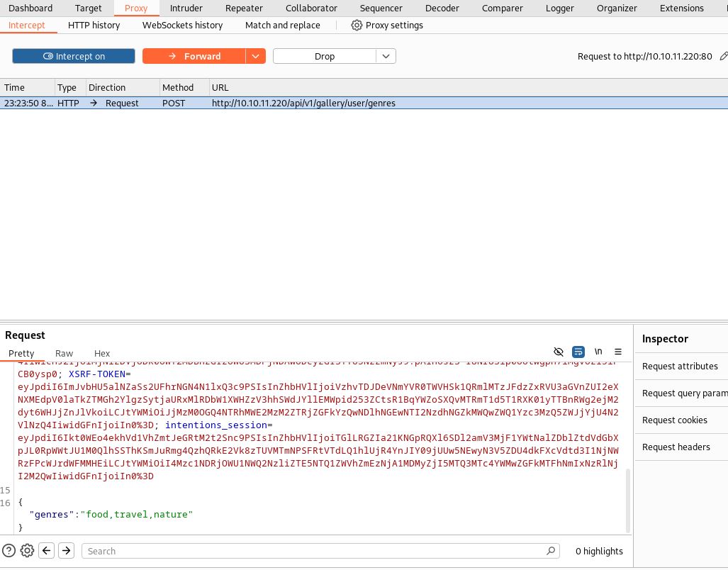728x570 pixels.
Task: Click the "genres" JSON key
Action: click(x=52, y=514)
